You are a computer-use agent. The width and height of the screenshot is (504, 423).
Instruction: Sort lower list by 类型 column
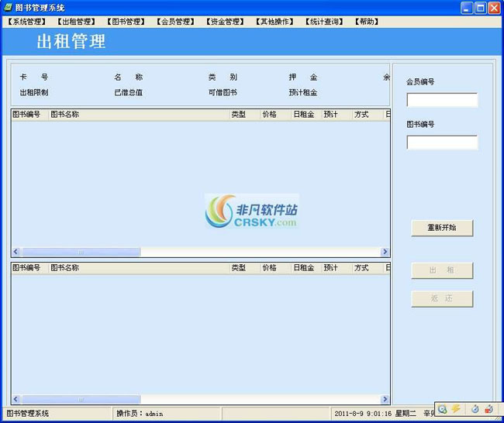pos(245,268)
